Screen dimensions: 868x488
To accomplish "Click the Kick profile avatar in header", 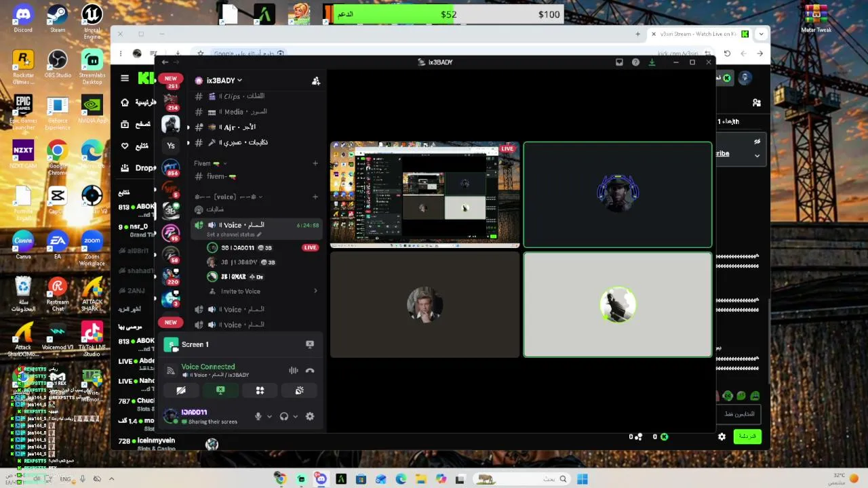I will [745, 78].
